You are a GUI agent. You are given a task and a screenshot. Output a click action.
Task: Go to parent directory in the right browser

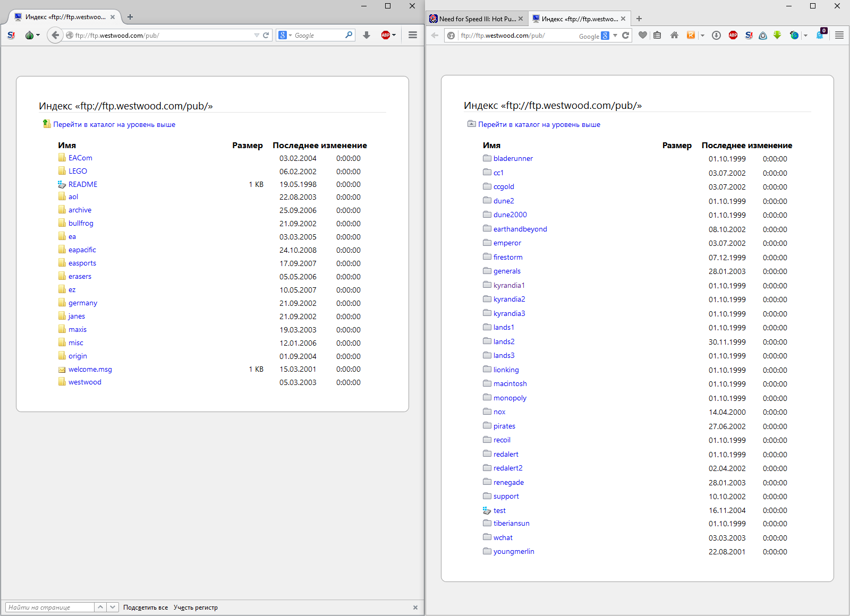[x=539, y=124]
